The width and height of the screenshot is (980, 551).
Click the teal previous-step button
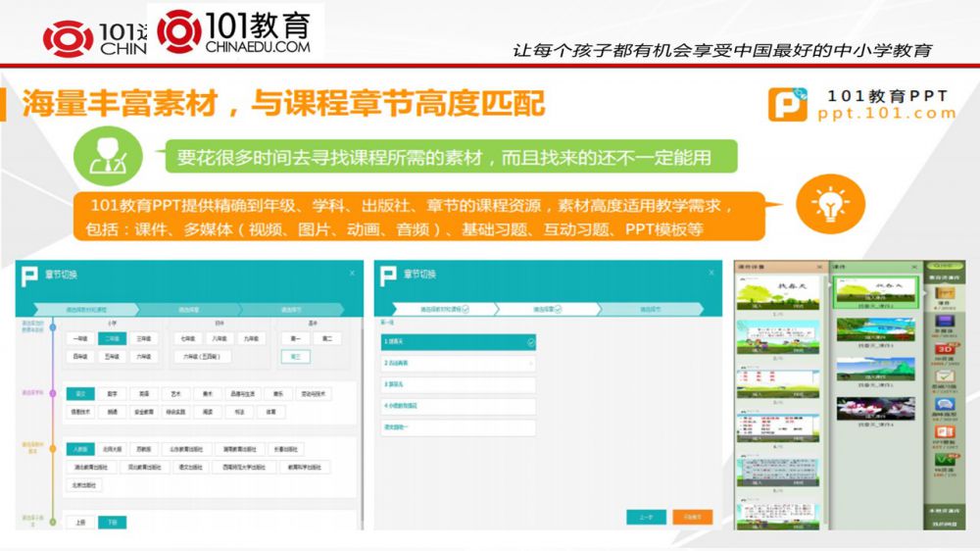click(x=647, y=517)
